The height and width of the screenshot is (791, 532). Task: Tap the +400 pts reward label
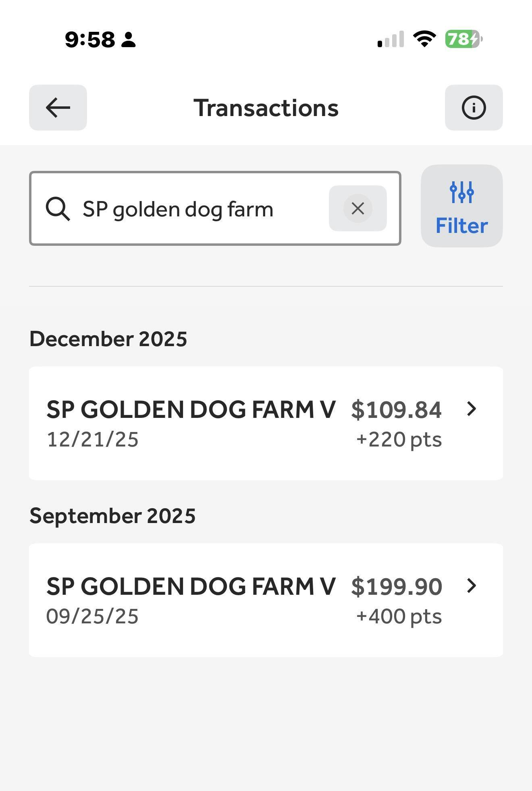click(x=399, y=616)
